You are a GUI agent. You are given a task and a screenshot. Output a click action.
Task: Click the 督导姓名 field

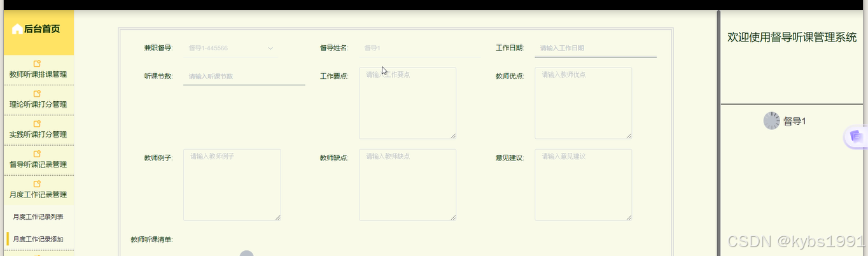(420, 48)
